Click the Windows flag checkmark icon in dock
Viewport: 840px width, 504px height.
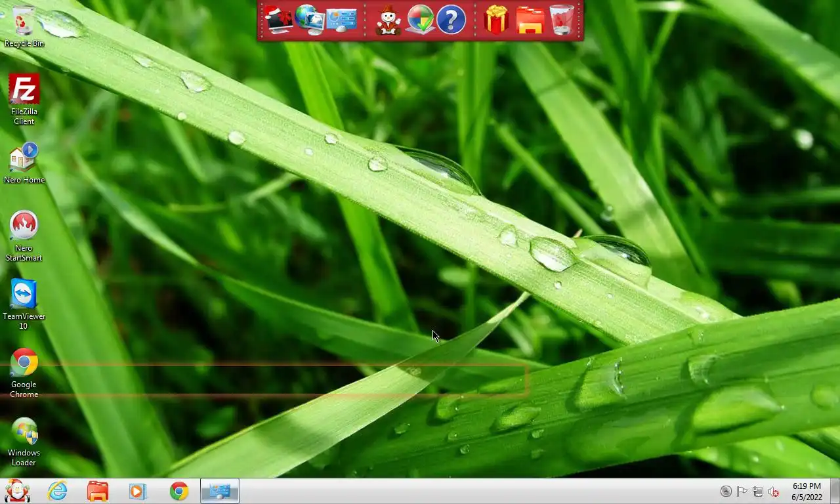421,20
